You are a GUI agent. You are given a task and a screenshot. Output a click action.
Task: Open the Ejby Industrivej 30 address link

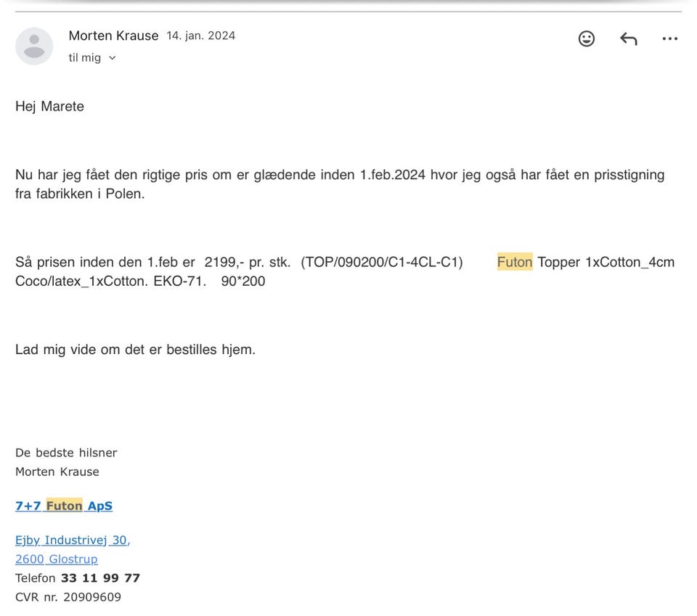point(72,540)
